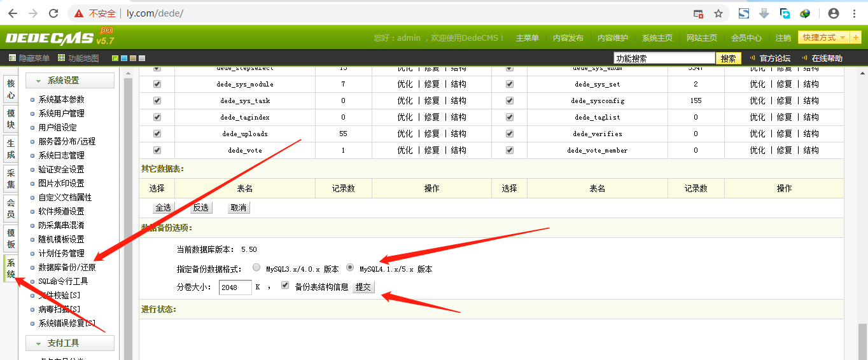868x360 pixels.
Task: Open the SQL命令行工具 link
Action: tap(63, 281)
